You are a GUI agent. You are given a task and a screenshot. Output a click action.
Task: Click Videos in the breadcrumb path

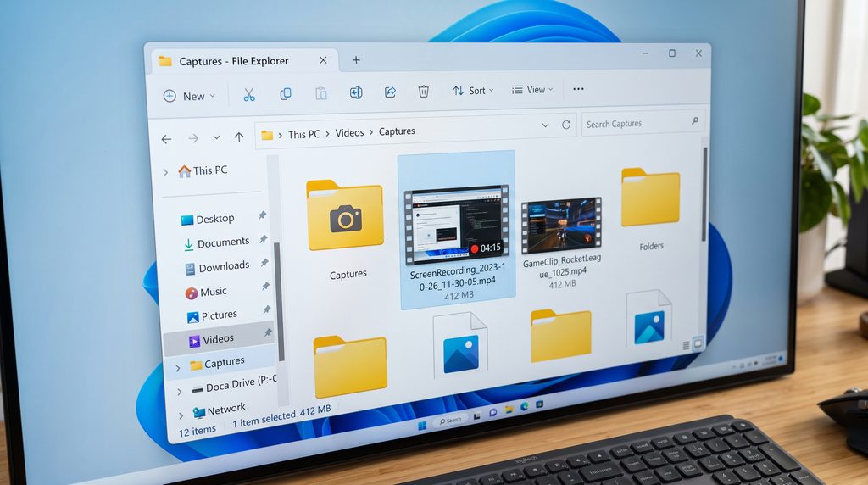point(349,133)
